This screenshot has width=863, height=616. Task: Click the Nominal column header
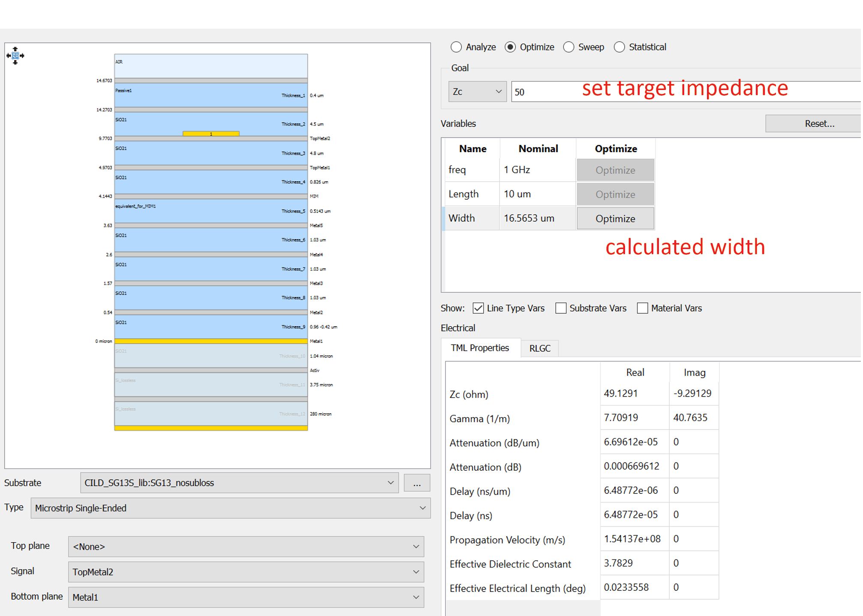coord(538,149)
